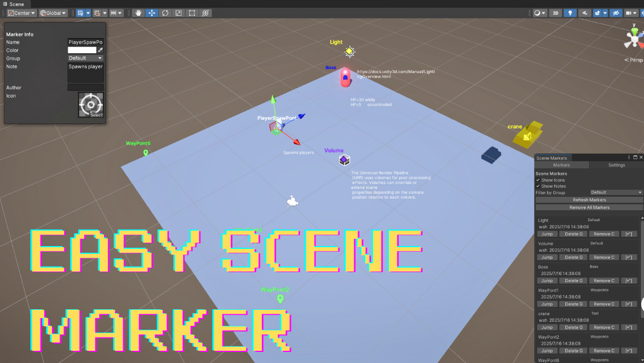Select the Rect transform tool

pyautogui.click(x=192, y=13)
